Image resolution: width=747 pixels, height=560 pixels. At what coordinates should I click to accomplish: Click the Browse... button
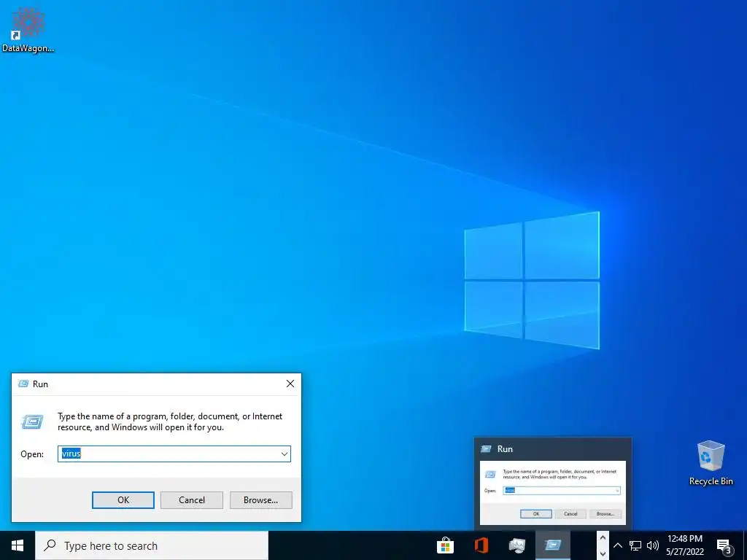point(260,500)
